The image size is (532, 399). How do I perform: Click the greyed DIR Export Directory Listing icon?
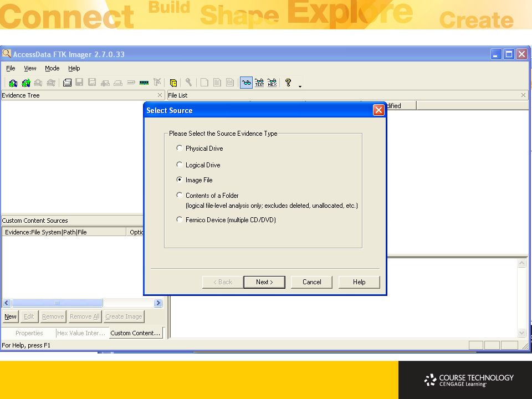[x=229, y=83]
